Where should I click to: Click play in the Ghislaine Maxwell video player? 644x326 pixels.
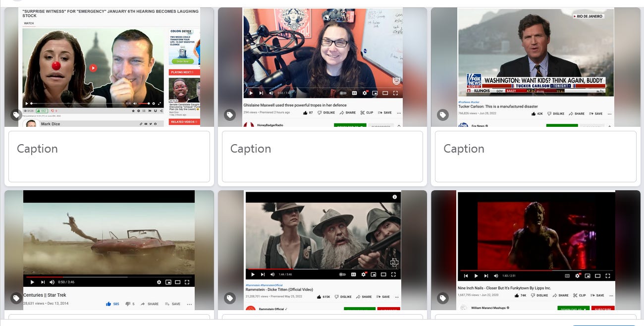[x=251, y=93]
